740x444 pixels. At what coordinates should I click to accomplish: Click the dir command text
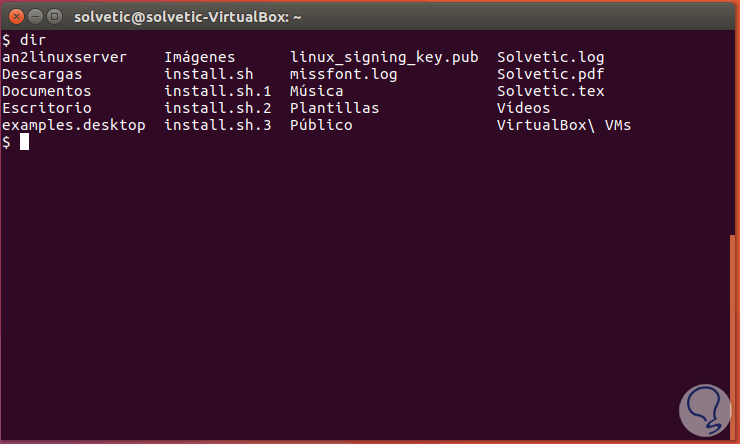33,41
